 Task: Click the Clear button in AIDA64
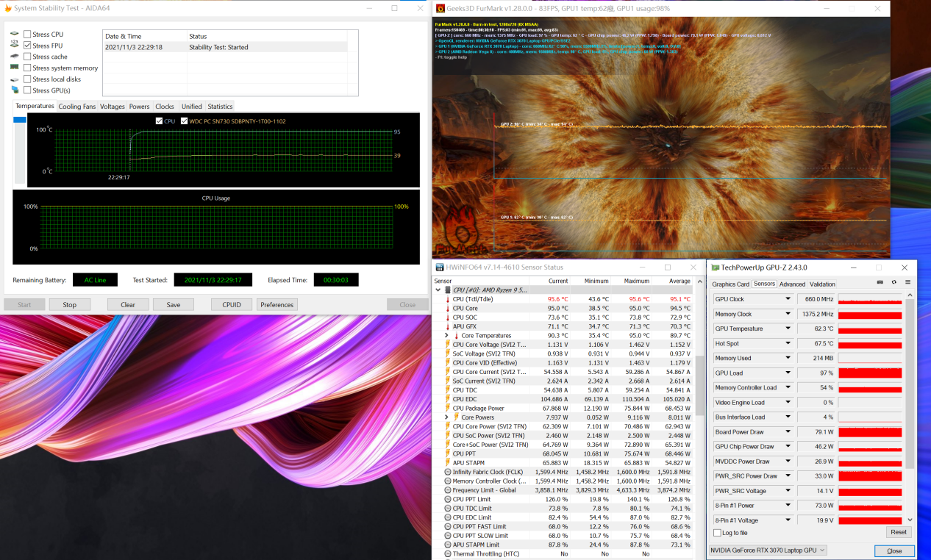(128, 304)
